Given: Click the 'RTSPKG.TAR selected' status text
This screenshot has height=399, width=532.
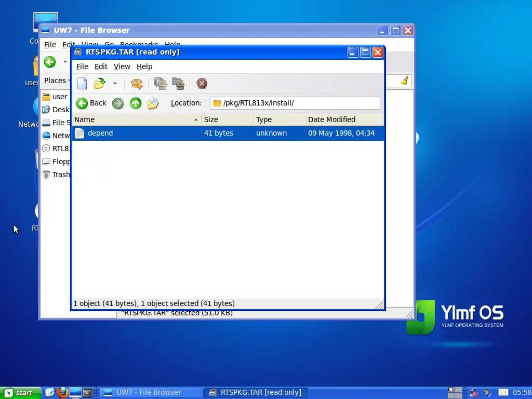Looking at the screenshot, I should (x=177, y=313).
